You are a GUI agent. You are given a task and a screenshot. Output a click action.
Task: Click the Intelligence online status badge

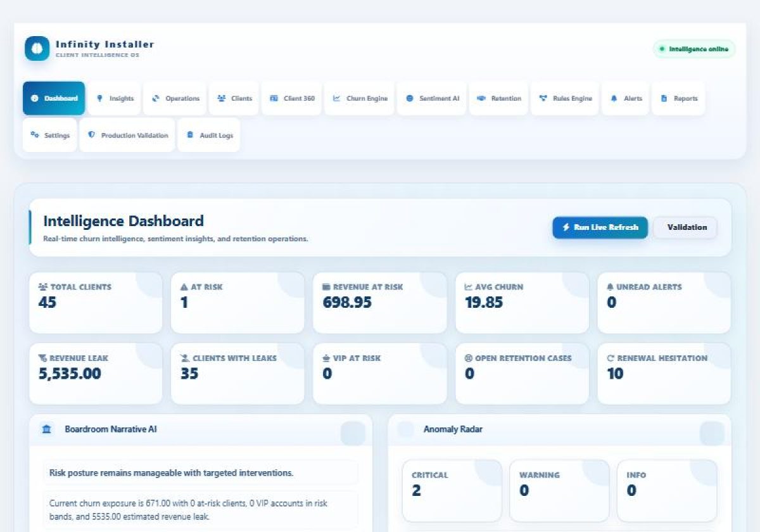[x=694, y=49]
